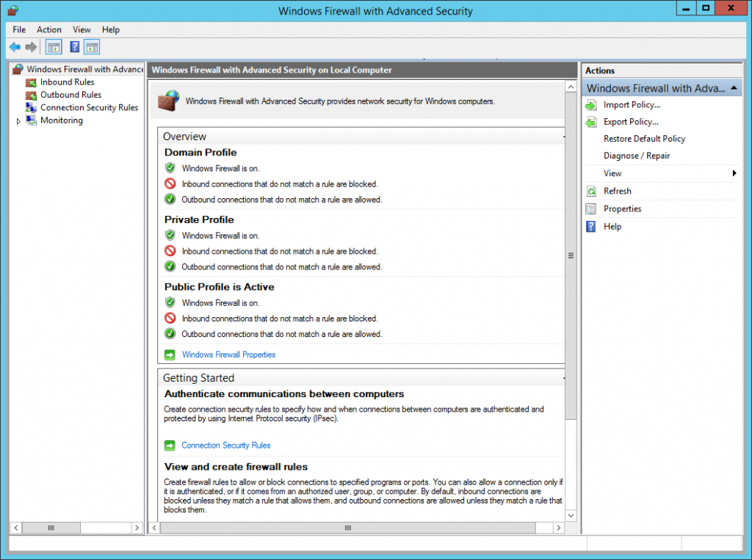Select Connection Security Rules tree node

tap(89, 107)
